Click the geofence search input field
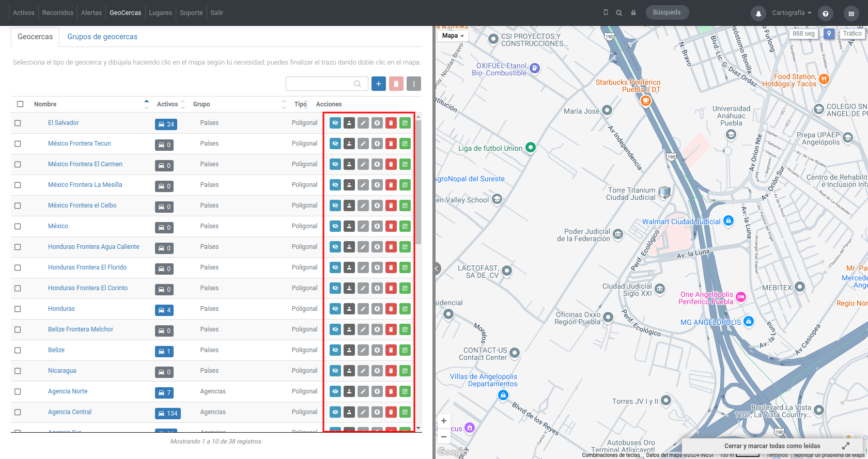Image resolution: width=868 pixels, height=459 pixels. click(x=327, y=84)
